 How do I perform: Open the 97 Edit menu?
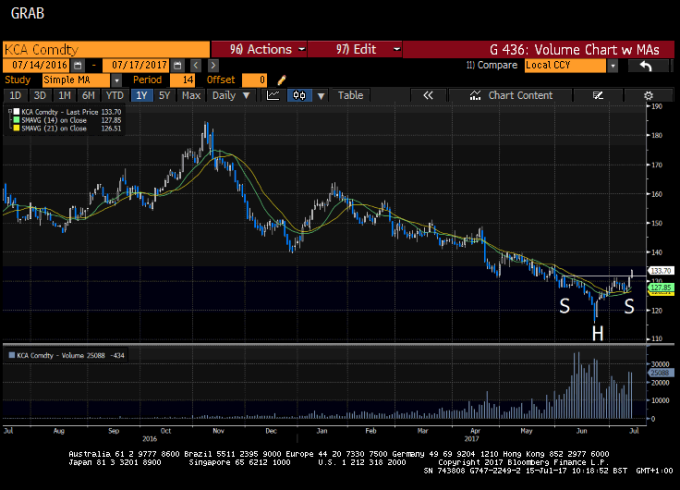[x=355, y=49]
